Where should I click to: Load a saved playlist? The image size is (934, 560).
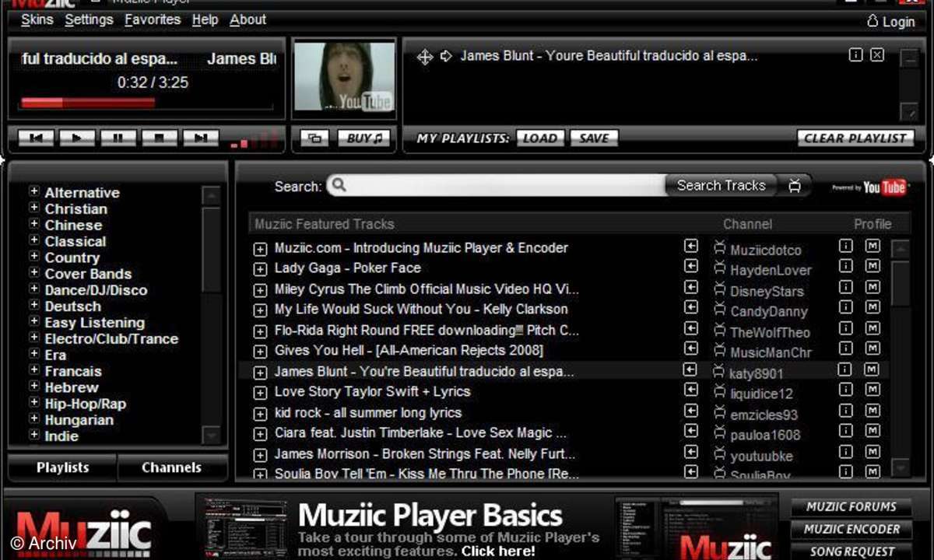(x=539, y=138)
